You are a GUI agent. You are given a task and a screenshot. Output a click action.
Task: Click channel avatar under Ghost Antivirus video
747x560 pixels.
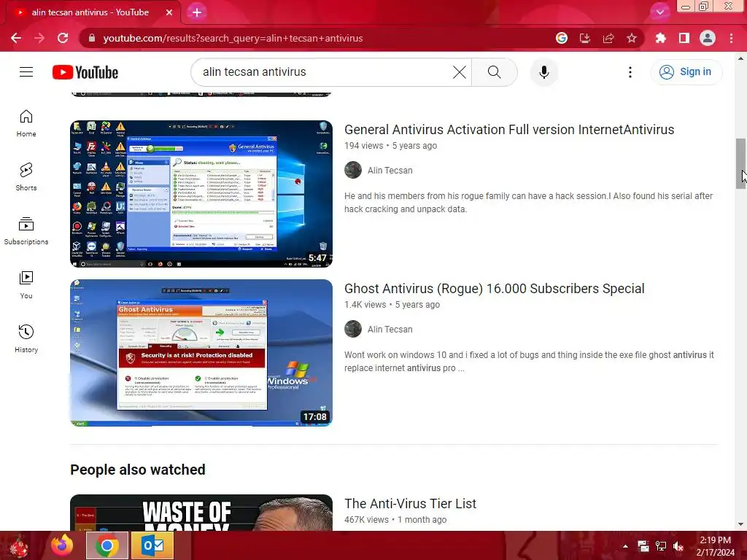click(x=353, y=329)
